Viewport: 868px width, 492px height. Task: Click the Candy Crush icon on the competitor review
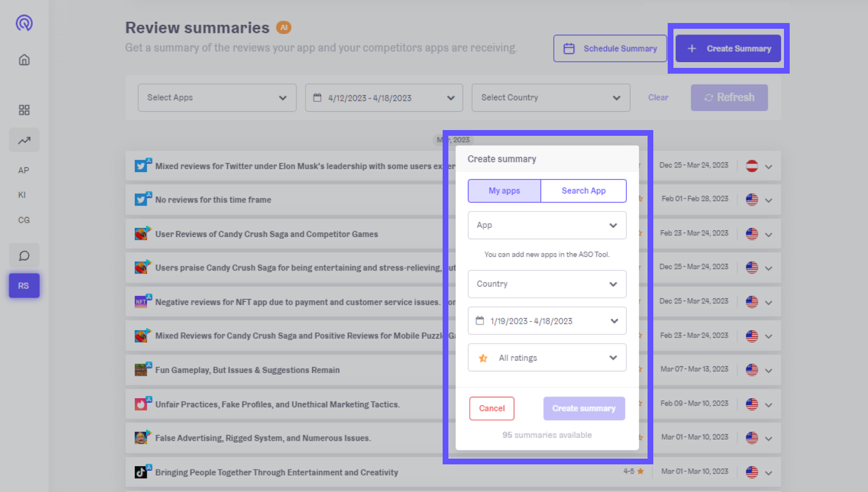point(142,233)
